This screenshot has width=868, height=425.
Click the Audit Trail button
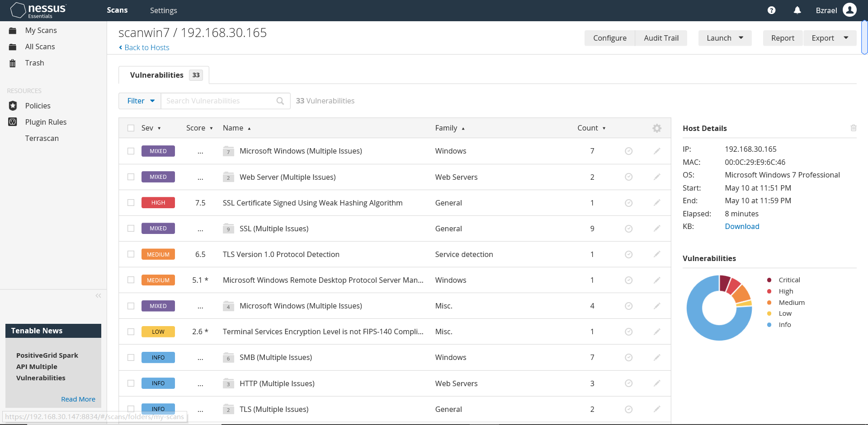(661, 38)
